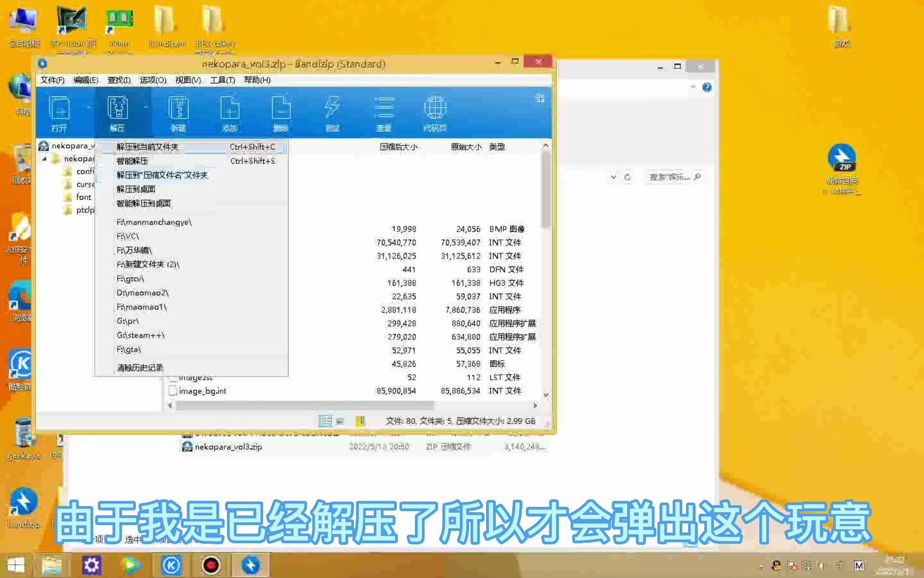Open the 这台电脑 desktop icon

tap(24, 26)
